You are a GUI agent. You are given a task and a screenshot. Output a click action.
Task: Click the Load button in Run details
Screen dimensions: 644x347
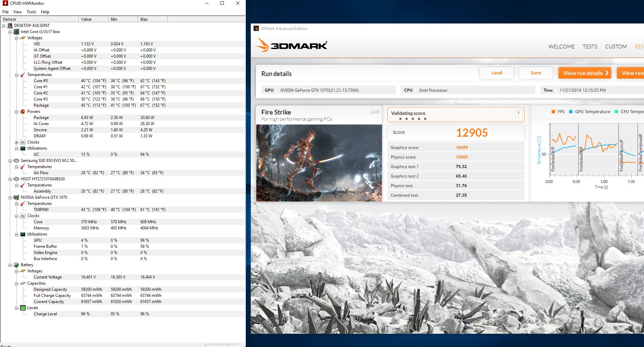pos(496,73)
